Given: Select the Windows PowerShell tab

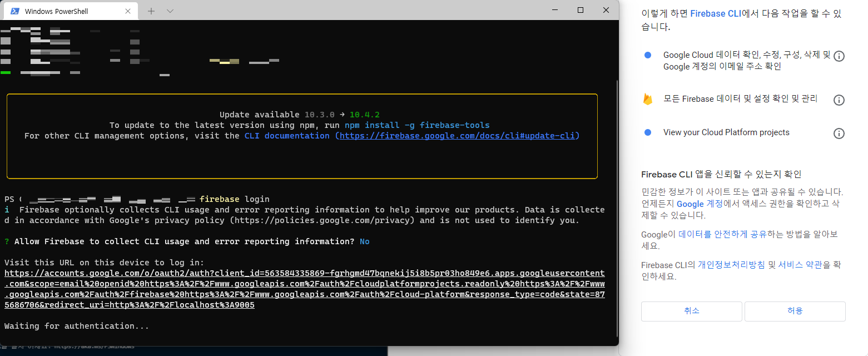Looking at the screenshot, I should point(70,11).
